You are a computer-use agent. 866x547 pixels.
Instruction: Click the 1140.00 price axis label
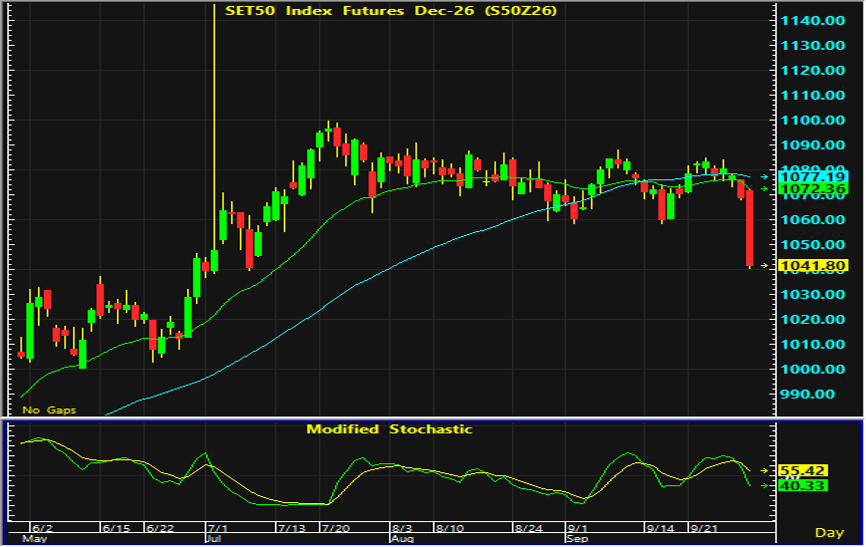[x=812, y=20]
